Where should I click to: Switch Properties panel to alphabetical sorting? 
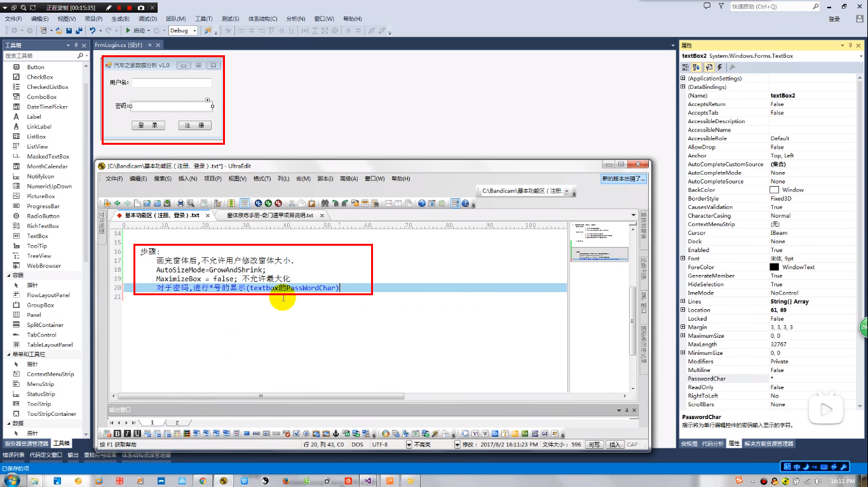(x=696, y=67)
